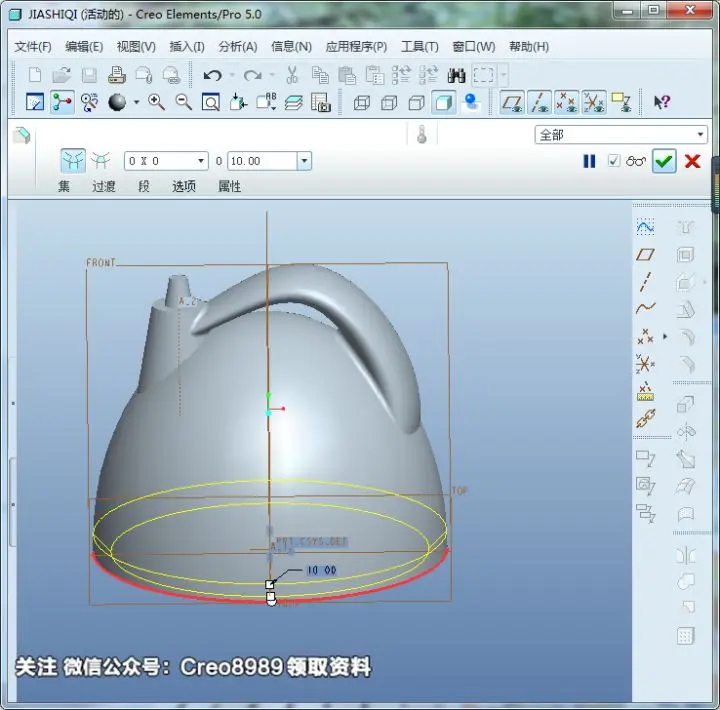
Task: Click the binoculars Find icon
Action: [456, 75]
